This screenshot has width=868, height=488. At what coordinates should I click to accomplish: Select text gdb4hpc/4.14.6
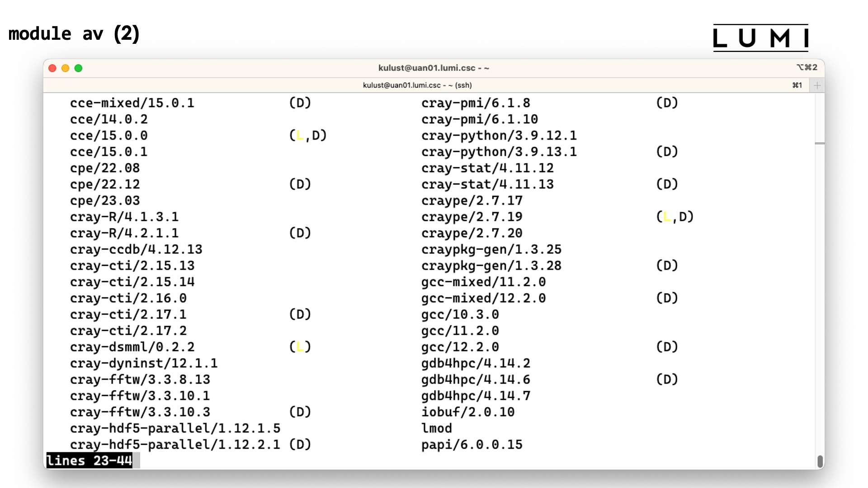tap(476, 380)
